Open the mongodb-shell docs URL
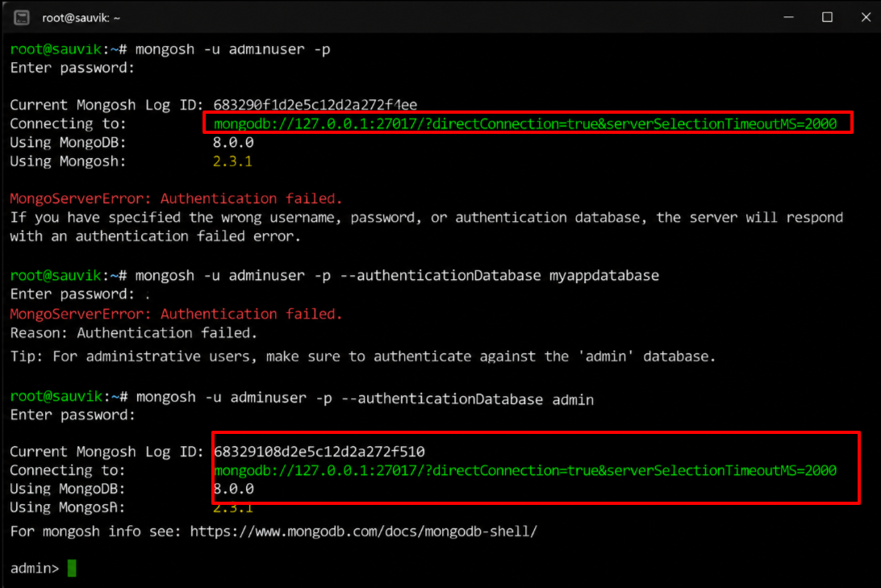This screenshot has height=588, width=881. 363,532
